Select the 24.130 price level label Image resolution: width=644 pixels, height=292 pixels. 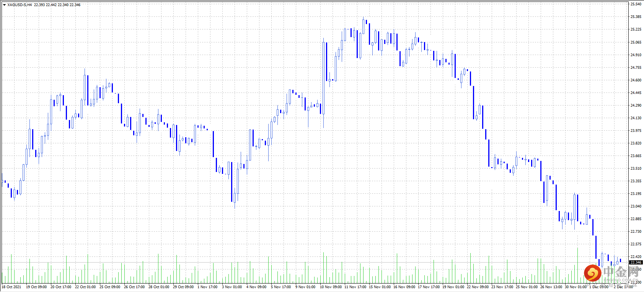(x=636, y=118)
